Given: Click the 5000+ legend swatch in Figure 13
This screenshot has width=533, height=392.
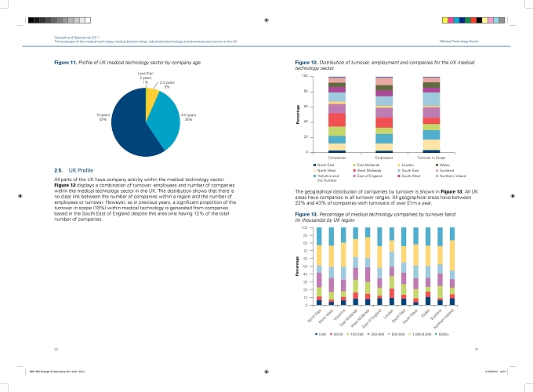Looking at the screenshot, I should pos(436,334).
